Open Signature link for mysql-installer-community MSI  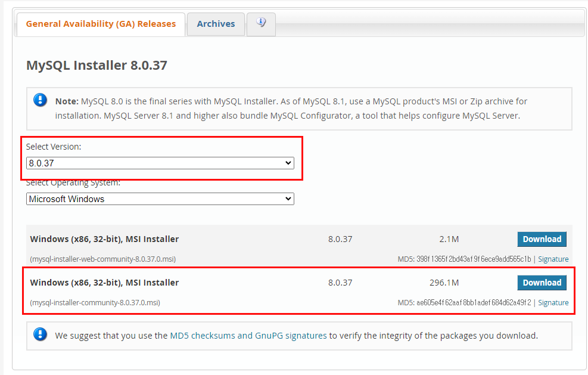pos(553,302)
